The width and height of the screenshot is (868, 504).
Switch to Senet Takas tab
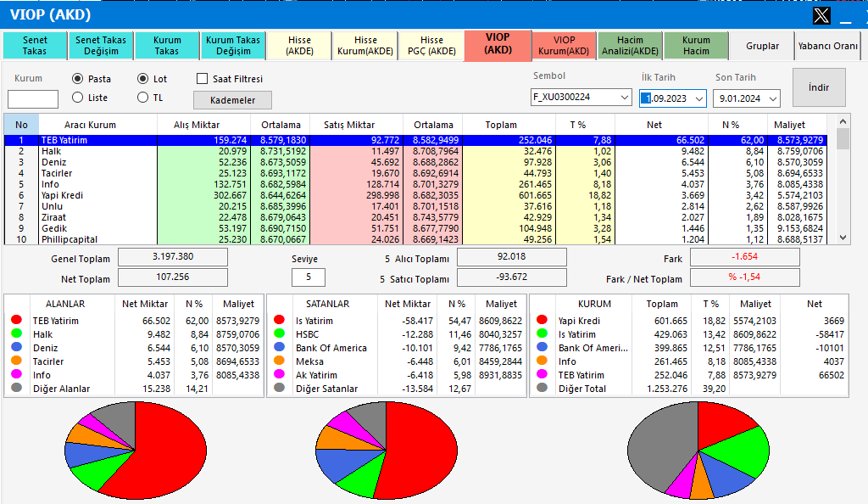pyautogui.click(x=35, y=46)
